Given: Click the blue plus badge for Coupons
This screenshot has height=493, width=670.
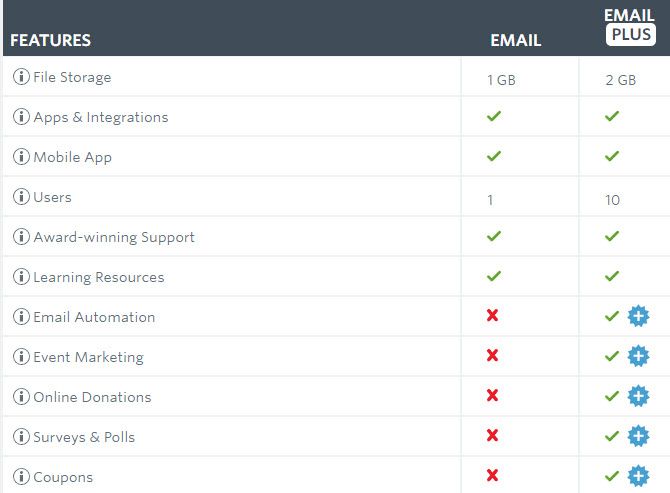Looking at the screenshot, I should [x=638, y=476].
